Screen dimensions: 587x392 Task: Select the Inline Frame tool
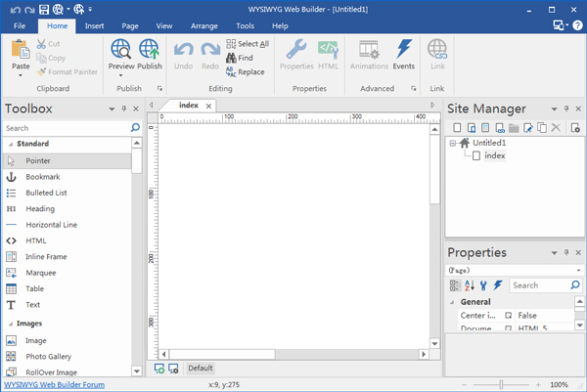click(68, 256)
